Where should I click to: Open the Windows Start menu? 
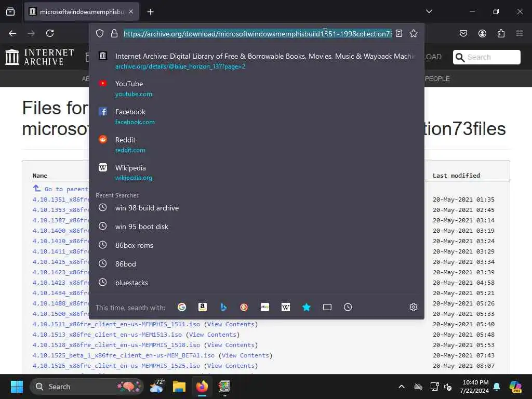17,387
